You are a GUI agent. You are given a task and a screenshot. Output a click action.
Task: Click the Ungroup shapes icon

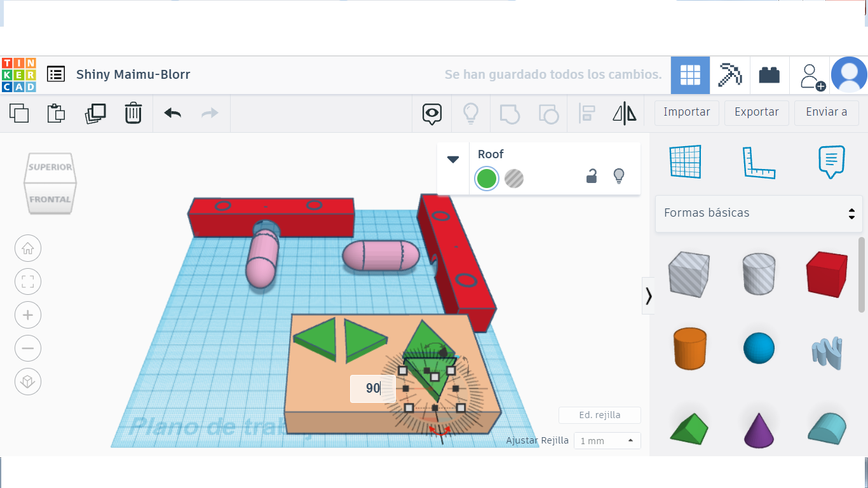click(x=548, y=114)
